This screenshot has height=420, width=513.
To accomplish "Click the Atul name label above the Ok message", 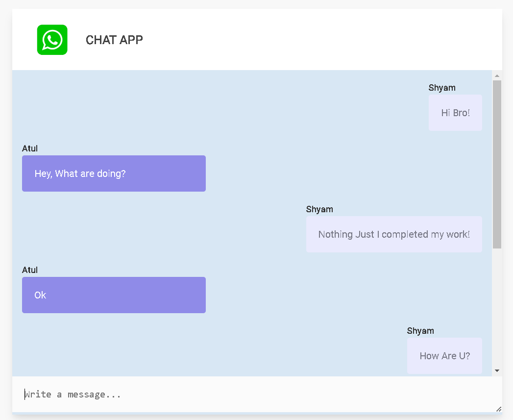I will (x=29, y=270).
